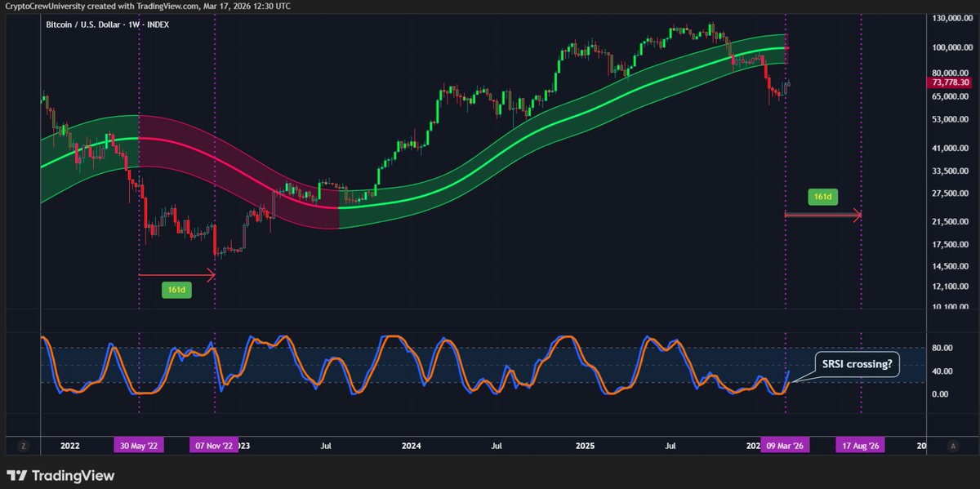Click the 27,500.00 price level
Screen dimensions: 980x489
tap(951, 194)
